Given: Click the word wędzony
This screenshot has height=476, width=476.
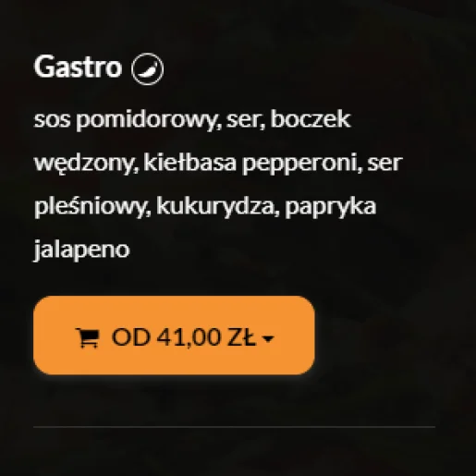Looking at the screenshot, I should click(x=86, y=163).
